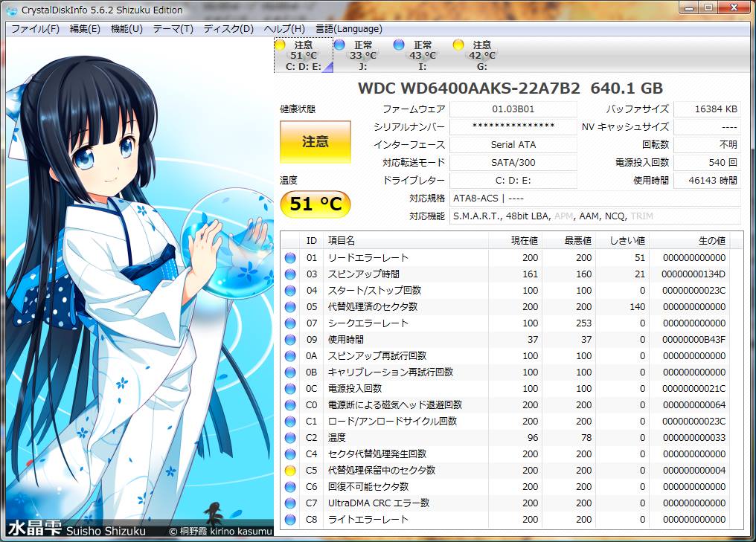Screen dimensions: 756x542
Task: Open the ファイル(F) menu
Action: click(x=35, y=29)
